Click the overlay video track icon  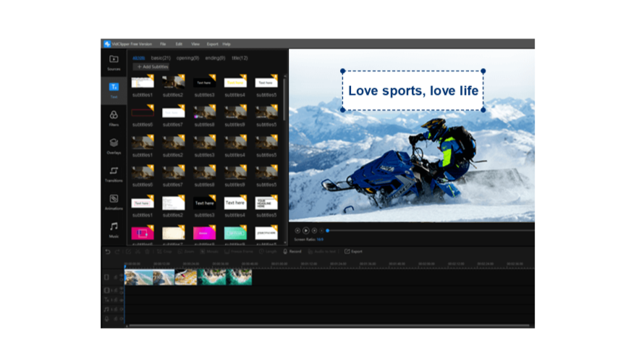tap(107, 290)
